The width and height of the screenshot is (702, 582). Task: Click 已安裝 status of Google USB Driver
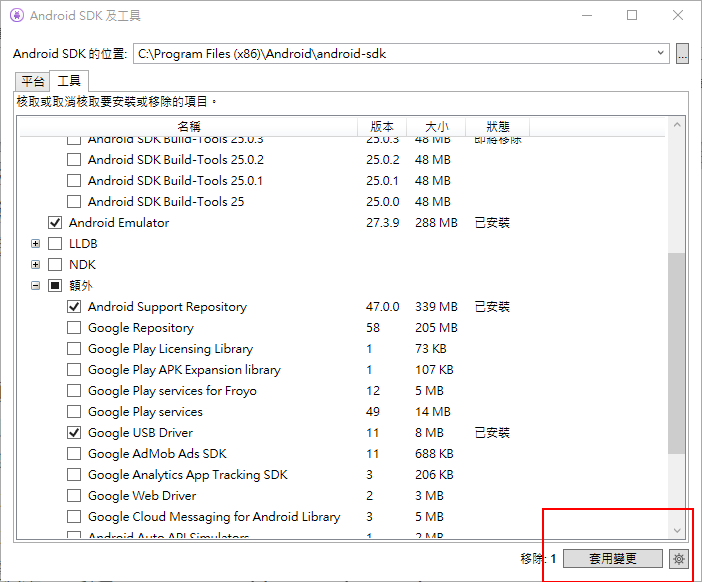(492, 432)
